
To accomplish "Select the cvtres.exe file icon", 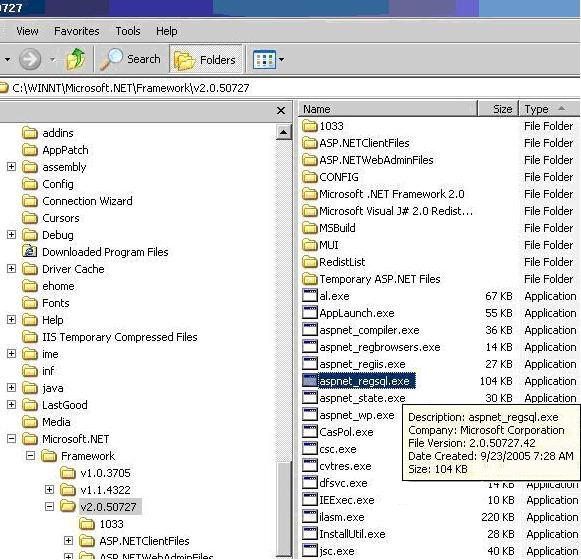I will pos(310,466).
